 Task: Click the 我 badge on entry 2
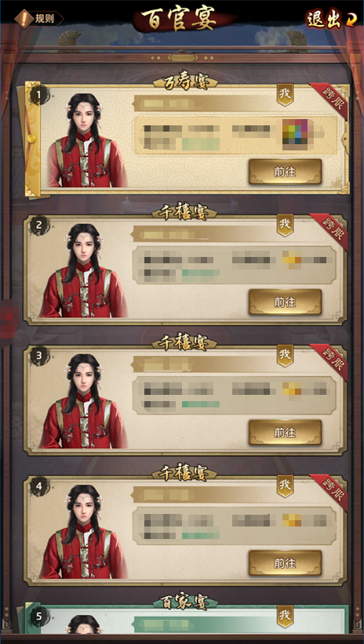pos(285,225)
